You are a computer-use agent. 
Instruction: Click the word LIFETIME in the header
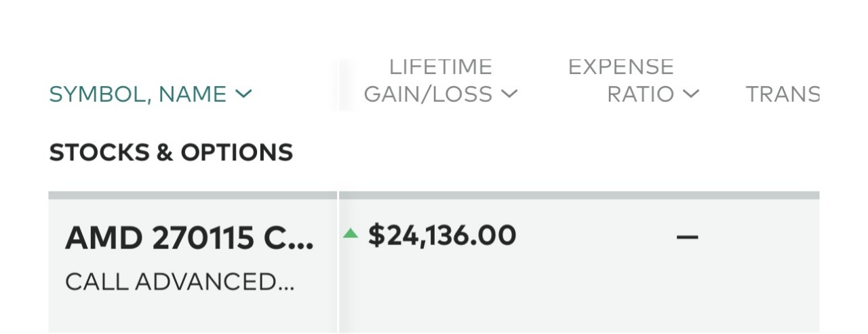(x=440, y=67)
